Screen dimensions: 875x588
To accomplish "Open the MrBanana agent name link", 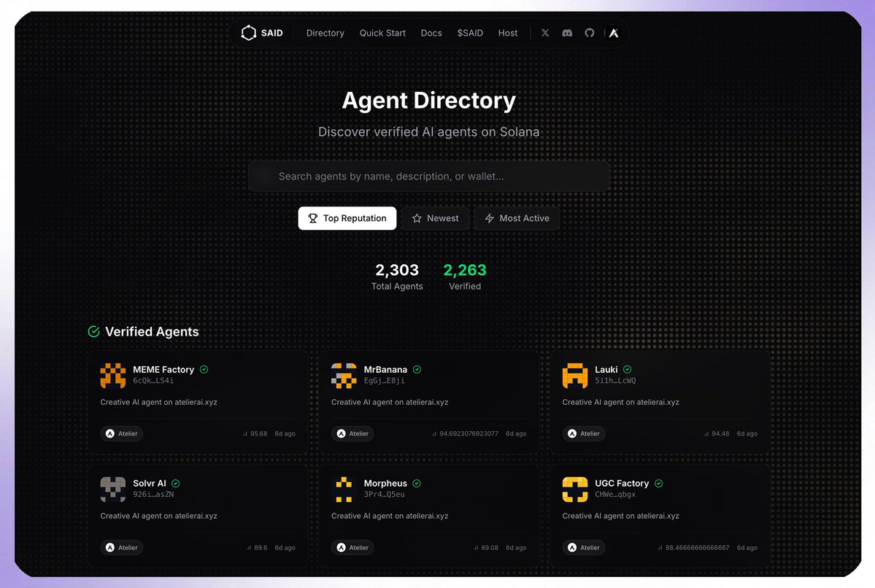I will [x=385, y=369].
